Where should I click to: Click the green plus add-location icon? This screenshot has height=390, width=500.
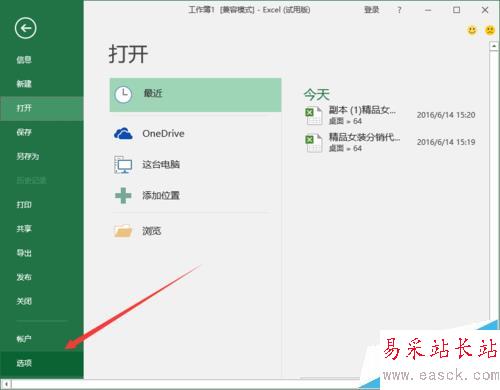(x=123, y=195)
